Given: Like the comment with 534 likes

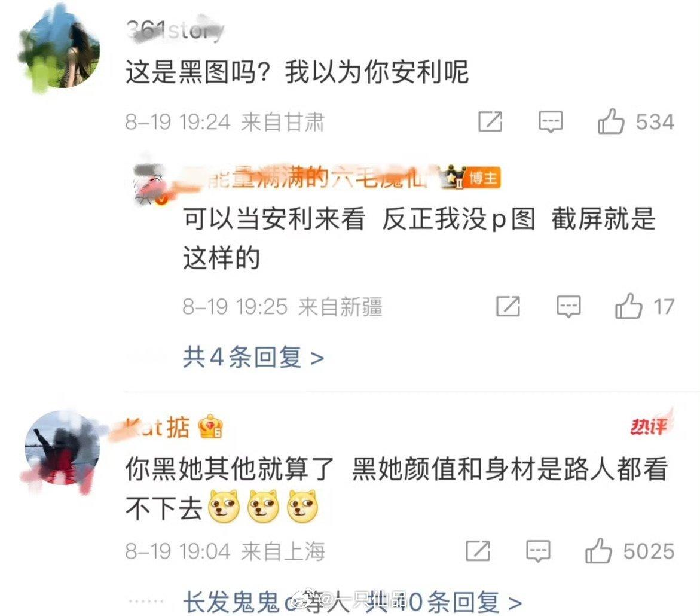Looking at the screenshot, I should click(x=635, y=121).
